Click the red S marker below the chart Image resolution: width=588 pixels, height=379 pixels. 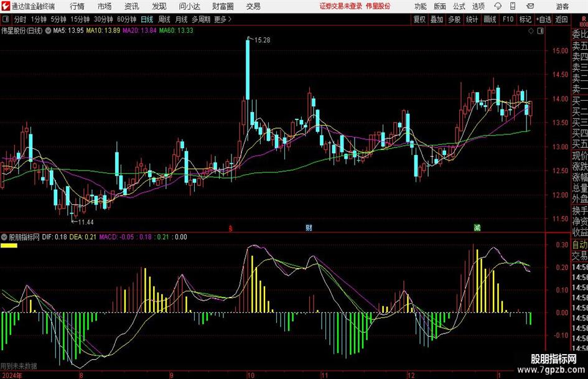coord(231,228)
